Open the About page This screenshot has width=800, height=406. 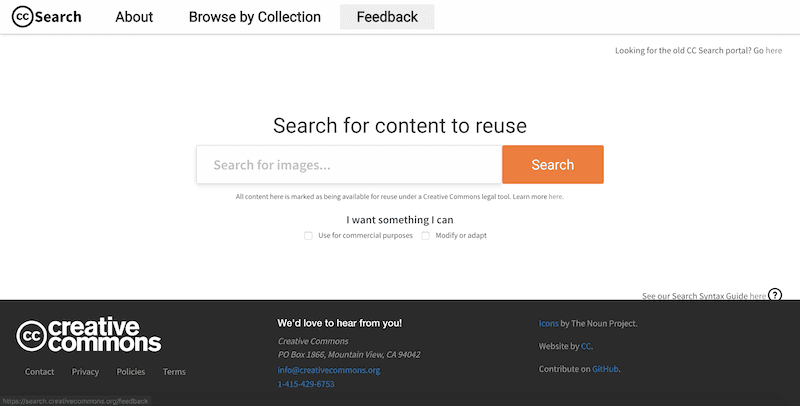[x=134, y=17]
